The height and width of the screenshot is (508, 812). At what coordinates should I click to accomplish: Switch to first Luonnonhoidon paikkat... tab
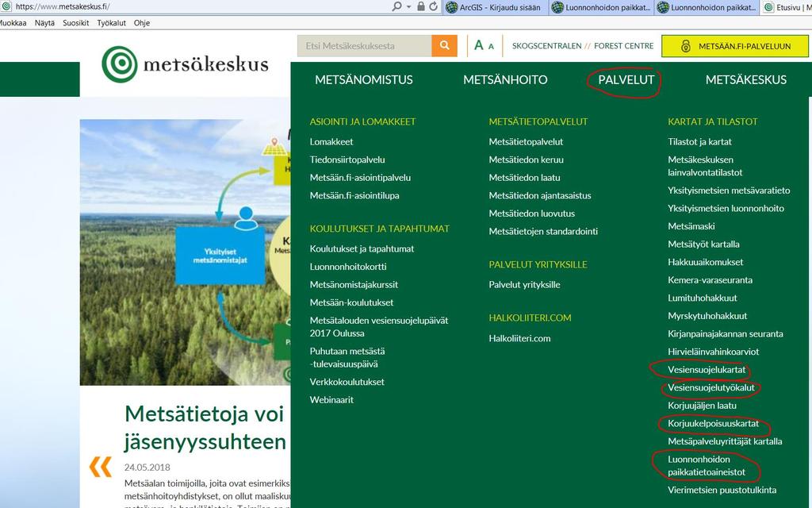click(x=601, y=7)
